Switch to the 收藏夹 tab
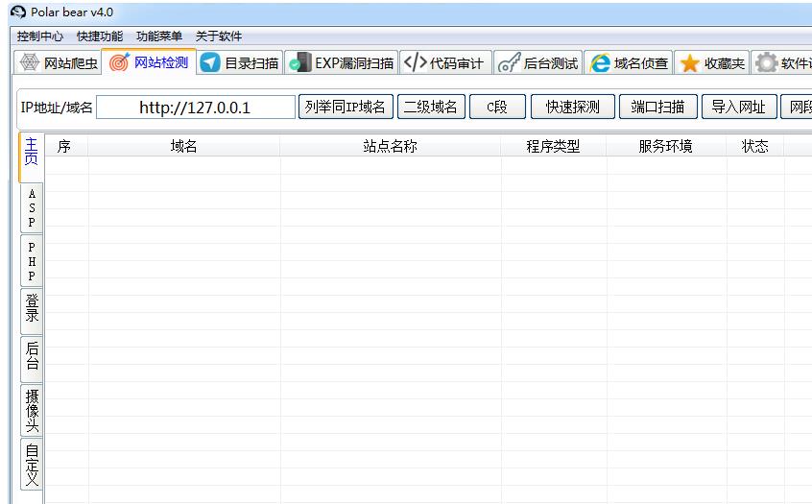Viewport: 812px width, 504px height. (711, 63)
